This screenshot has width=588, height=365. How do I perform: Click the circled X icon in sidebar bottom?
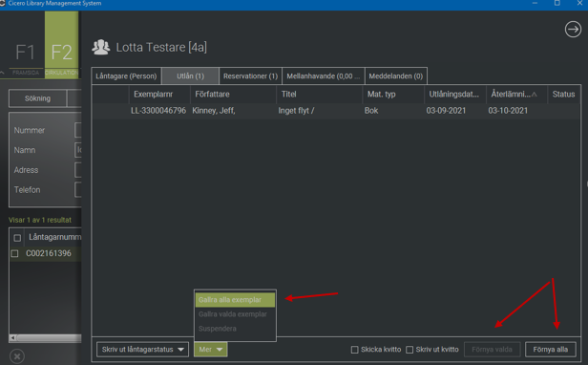click(17, 355)
